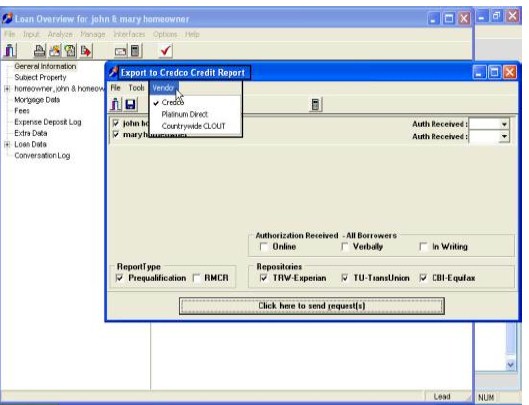The image size is (529, 405).
Task: Select General Information in the tree
Action: [x=45, y=66]
